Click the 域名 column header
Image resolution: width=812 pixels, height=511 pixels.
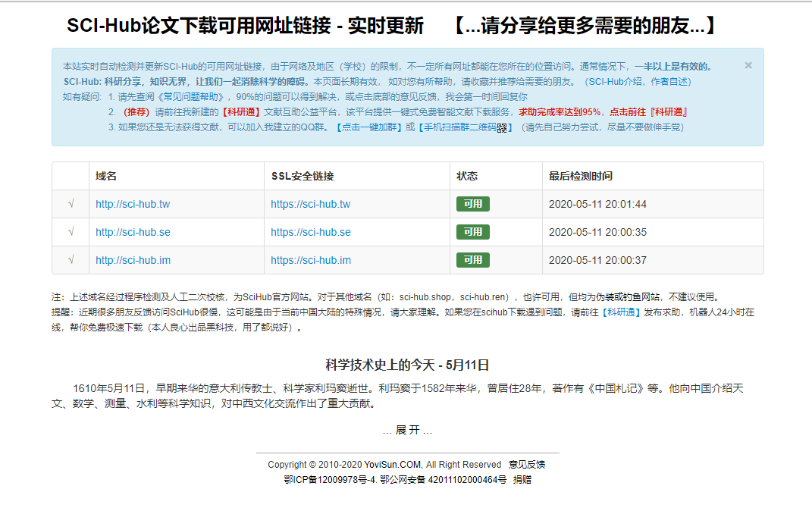coord(105,176)
